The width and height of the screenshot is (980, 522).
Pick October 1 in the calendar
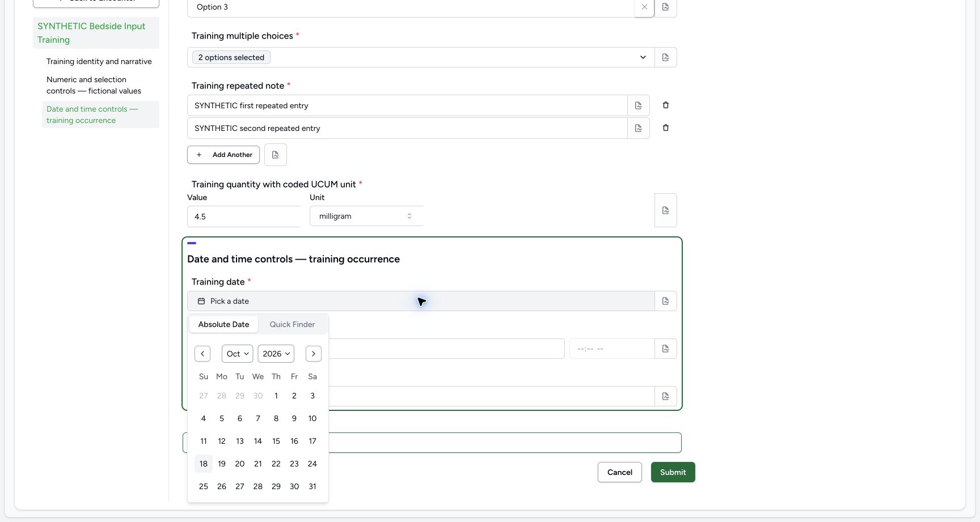click(x=276, y=396)
